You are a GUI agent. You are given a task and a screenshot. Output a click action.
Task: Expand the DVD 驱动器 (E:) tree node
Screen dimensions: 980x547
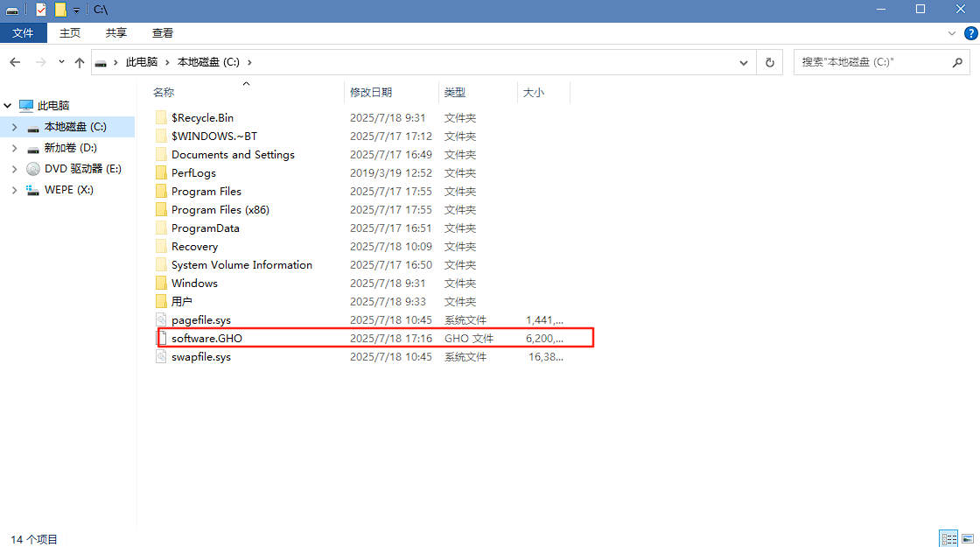(x=14, y=169)
